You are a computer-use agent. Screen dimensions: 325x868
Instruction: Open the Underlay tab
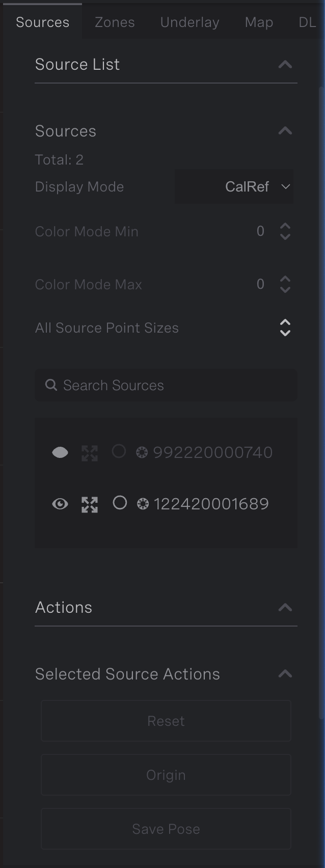(x=189, y=22)
